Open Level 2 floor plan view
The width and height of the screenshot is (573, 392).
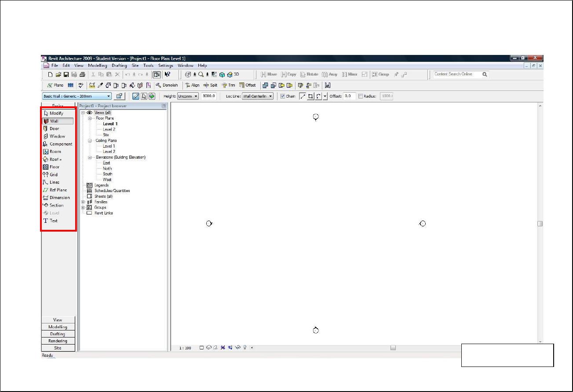pyautogui.click(x=109, y=130)
